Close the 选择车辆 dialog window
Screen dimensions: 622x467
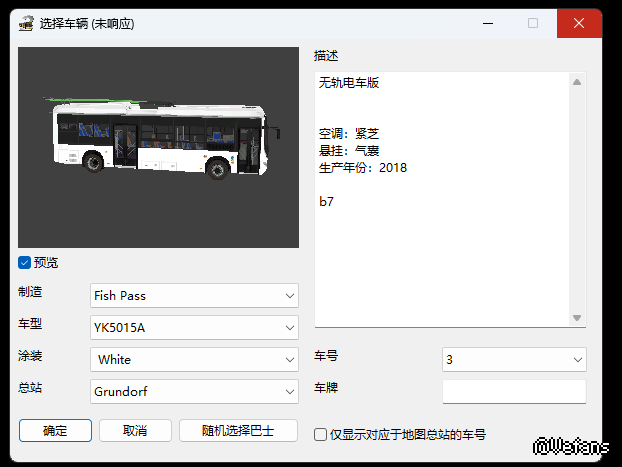pyautogui.click(x=579, y=23)
